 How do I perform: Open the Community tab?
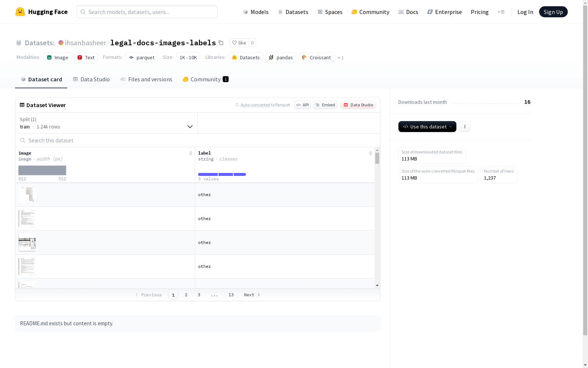206,79
